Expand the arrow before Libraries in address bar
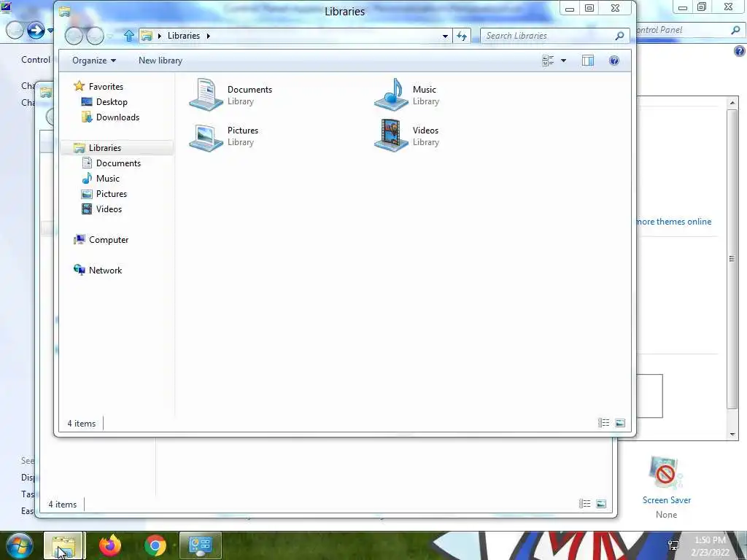The height and width of the screenshot is (560, 747). coord(160,36)
